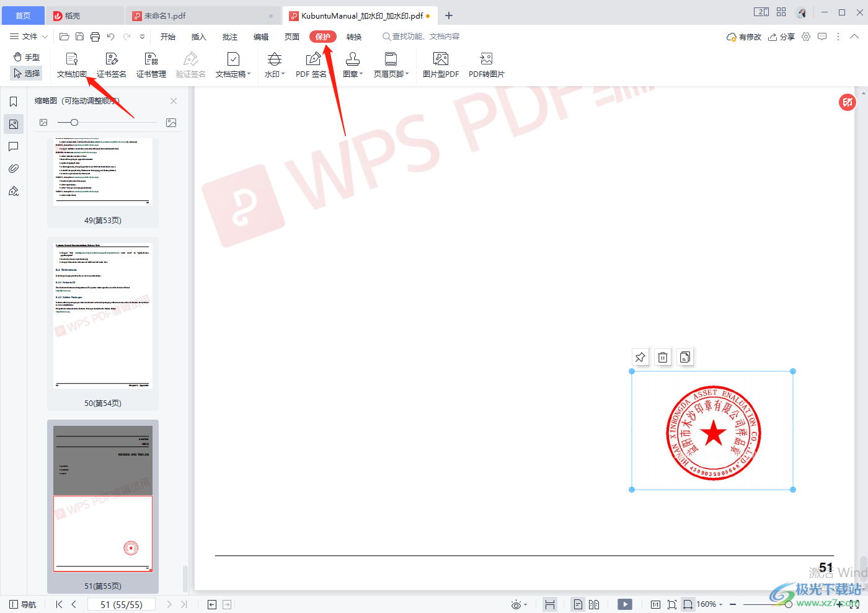Expand the quick access toolbar customize arrow

(142, 37)
